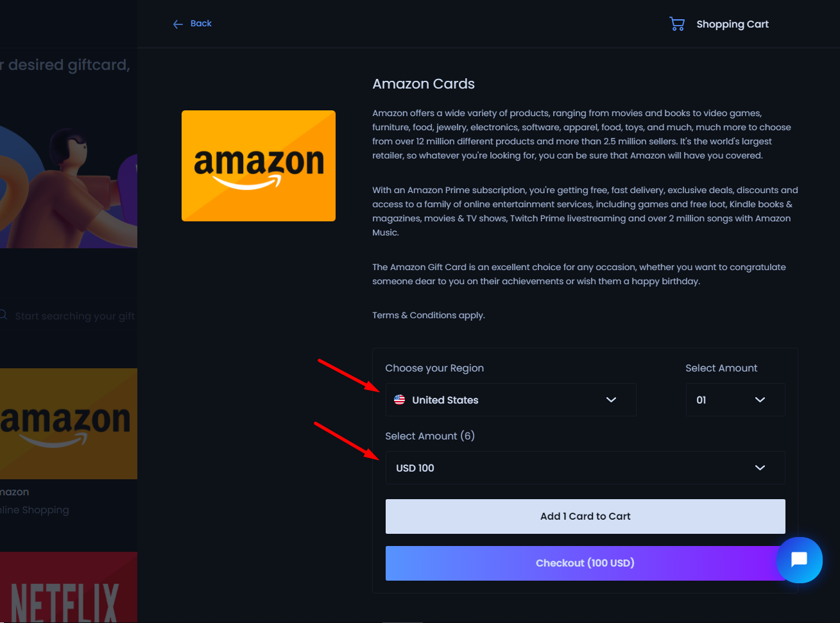Click the United States flag icon
This screenshot has height=623, width=840.
(399, 400)
